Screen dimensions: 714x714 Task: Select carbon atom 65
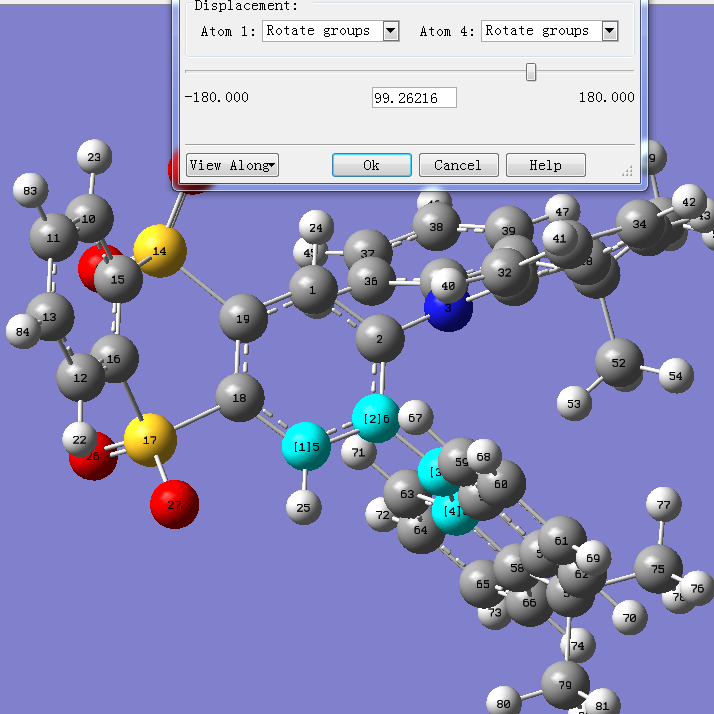(483, 584)
